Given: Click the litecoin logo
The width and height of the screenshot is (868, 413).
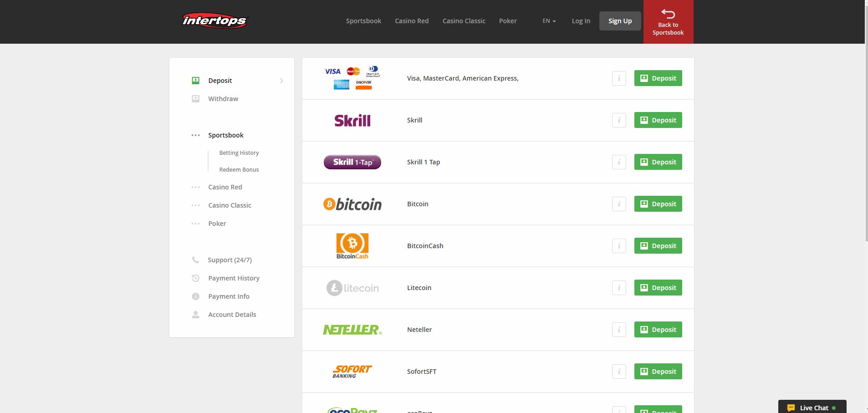Looking at the screenshot, I should point(352,288).
